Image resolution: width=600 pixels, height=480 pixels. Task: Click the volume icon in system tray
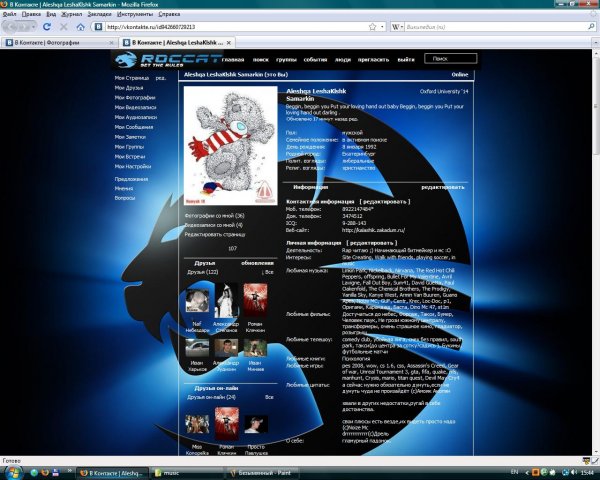[x=573, y=473]
